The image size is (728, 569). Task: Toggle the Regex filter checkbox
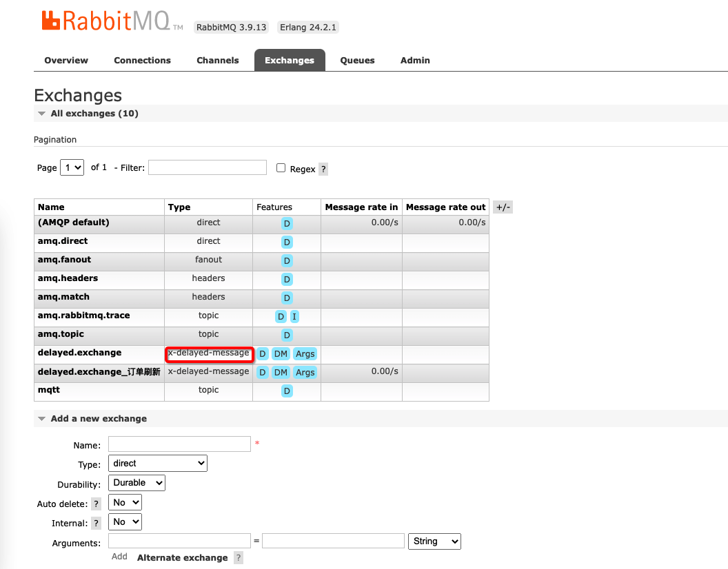tap(281, 167)
